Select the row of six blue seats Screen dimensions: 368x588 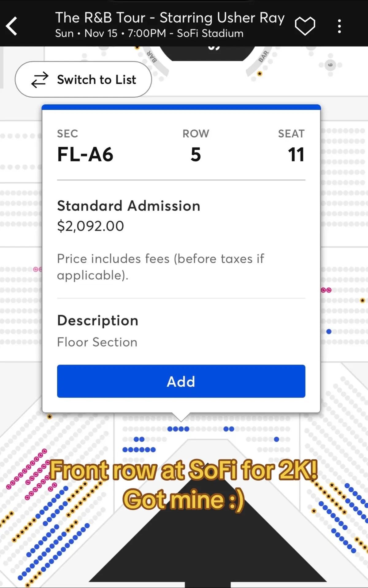(x=139, y=450)
